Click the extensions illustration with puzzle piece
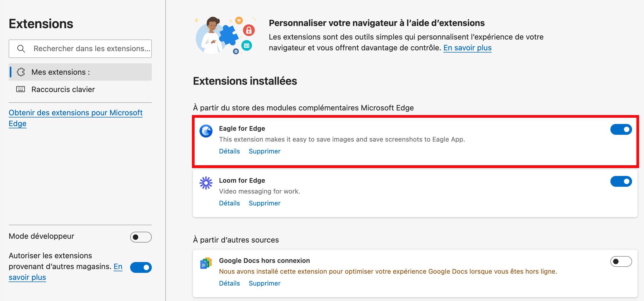The width and height of the screenshot is (644, 301). point(225,35)
